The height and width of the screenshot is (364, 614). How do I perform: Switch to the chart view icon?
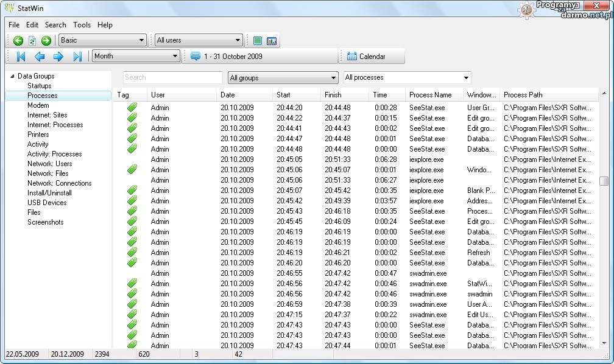(x=272, y=41)
